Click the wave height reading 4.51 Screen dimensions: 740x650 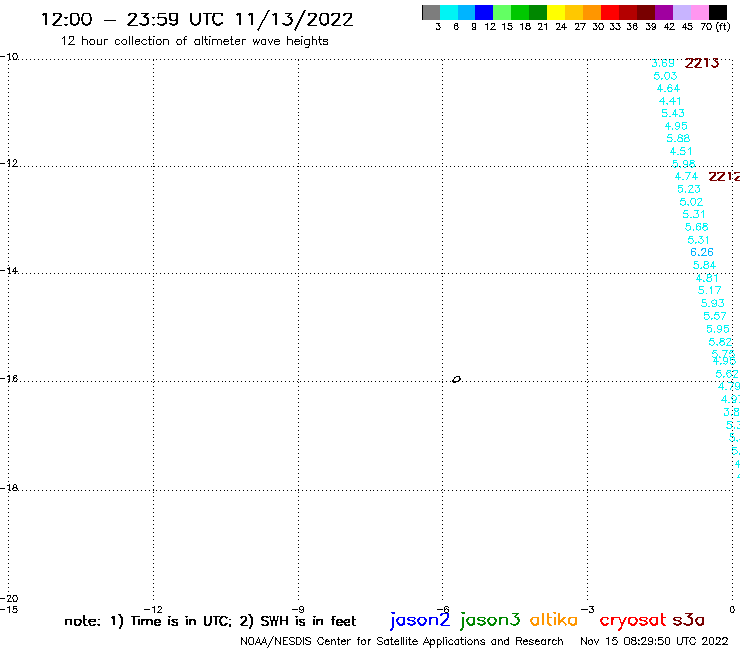(681, 152)
